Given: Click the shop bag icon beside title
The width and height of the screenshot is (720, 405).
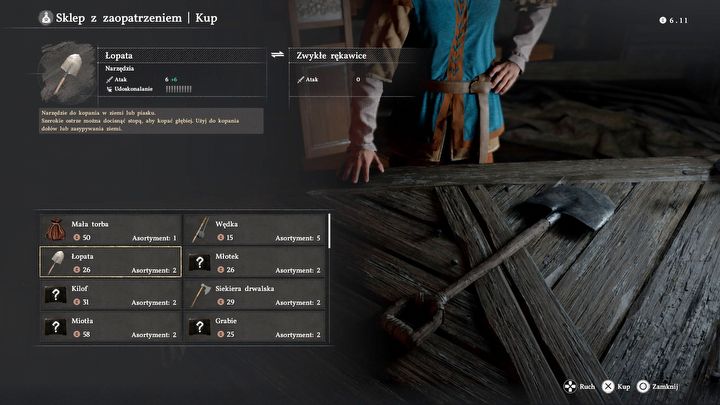Looking at the screenshot, I should click(45, 18).
